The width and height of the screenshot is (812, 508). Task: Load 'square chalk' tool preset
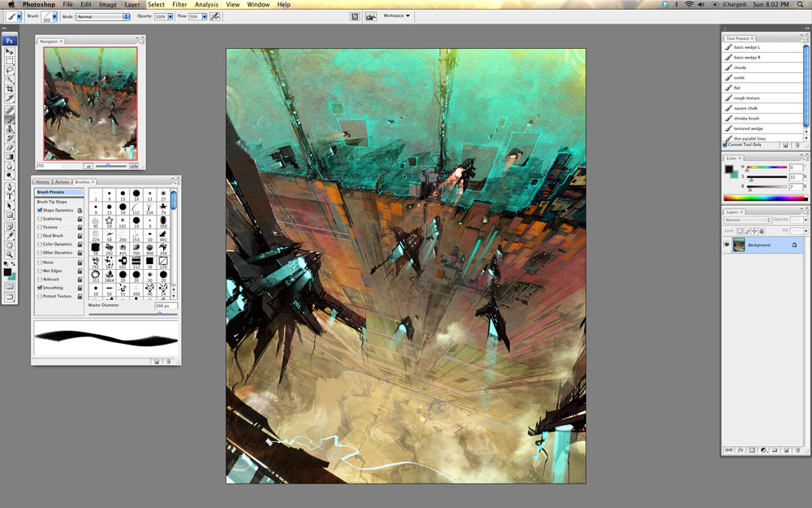pos(762,108)
